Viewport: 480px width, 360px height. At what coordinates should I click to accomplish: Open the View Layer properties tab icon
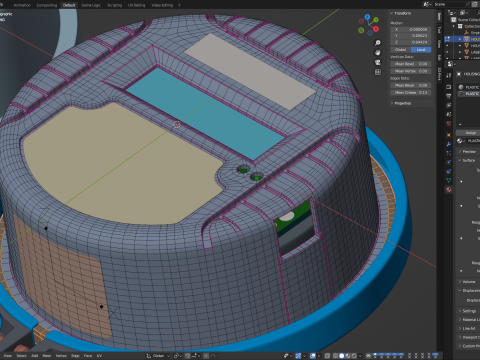pyautogui.click(x=449, y=105)
